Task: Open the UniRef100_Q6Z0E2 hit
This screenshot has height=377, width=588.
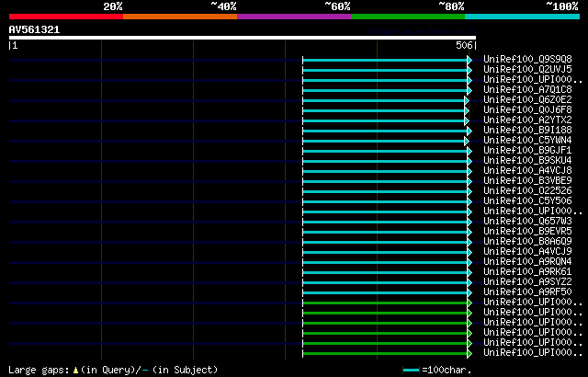Action: [x=527, y=99]
